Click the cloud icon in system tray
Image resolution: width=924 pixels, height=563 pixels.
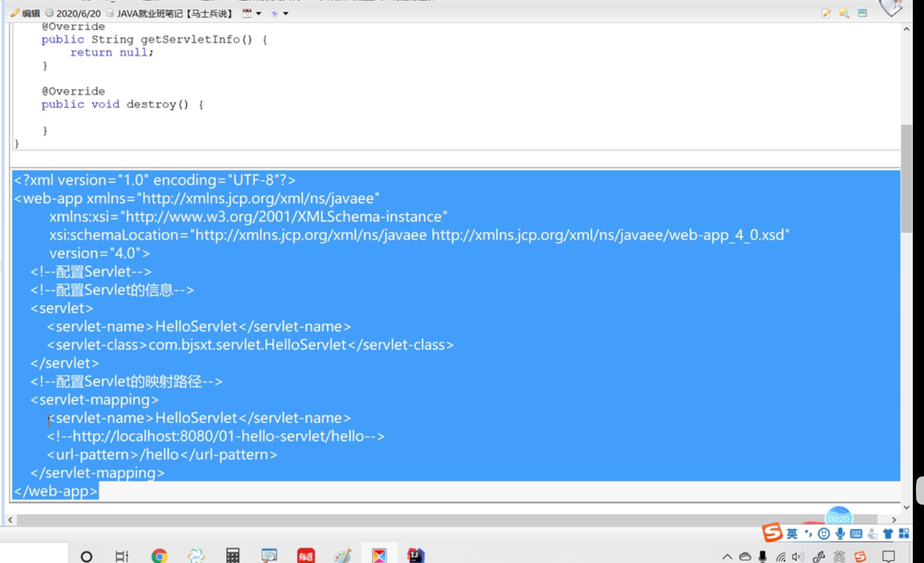pos(745,556)
